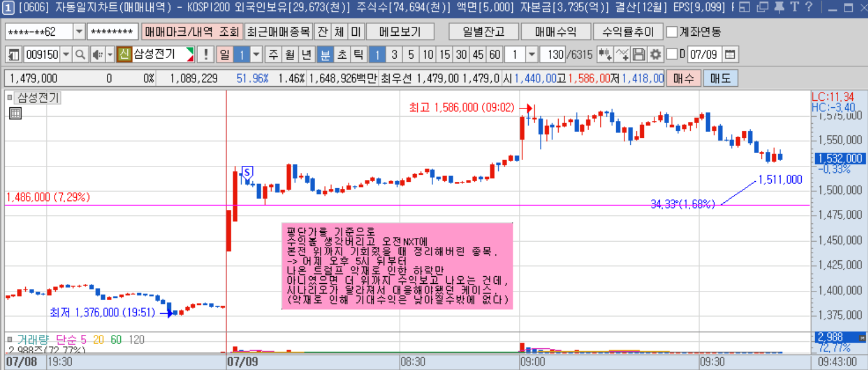Toggle the 잔 balance display button

click(x=322, y=32)
